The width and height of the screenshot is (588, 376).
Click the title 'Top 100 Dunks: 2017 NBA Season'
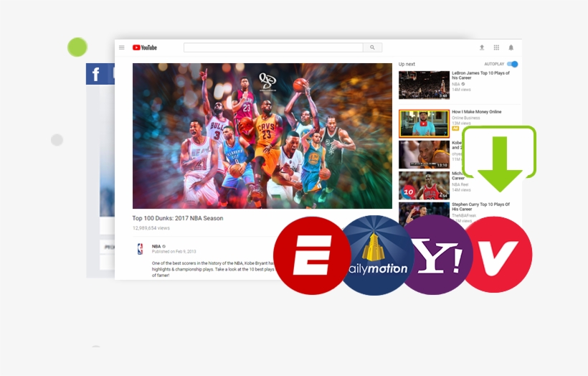point(178,218)
